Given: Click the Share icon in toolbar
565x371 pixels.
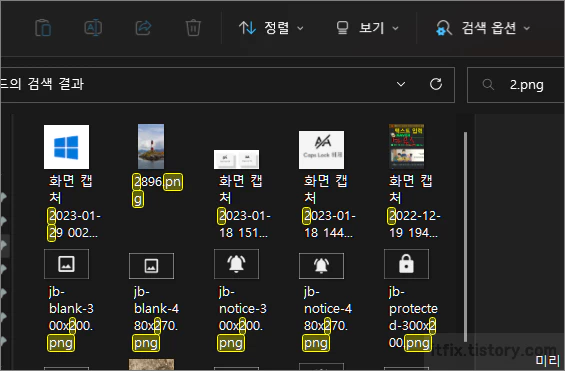Looking at the screenshot, I should (143, 28).
